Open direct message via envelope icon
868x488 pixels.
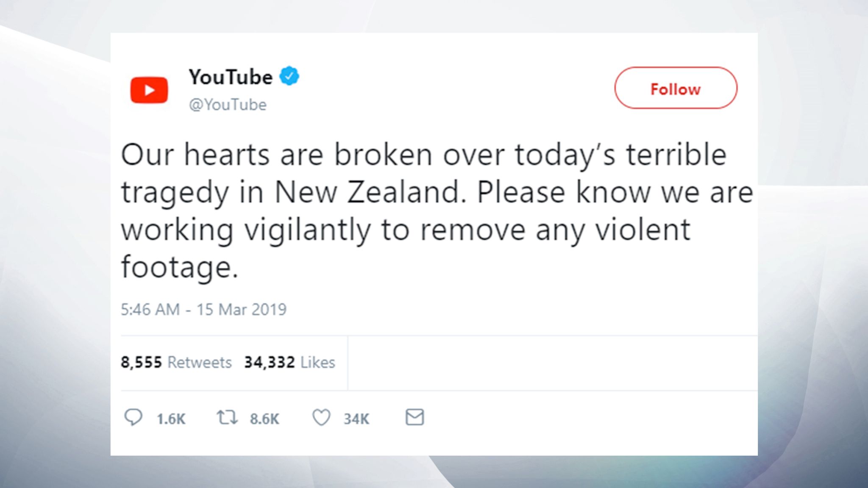point(414,417)
